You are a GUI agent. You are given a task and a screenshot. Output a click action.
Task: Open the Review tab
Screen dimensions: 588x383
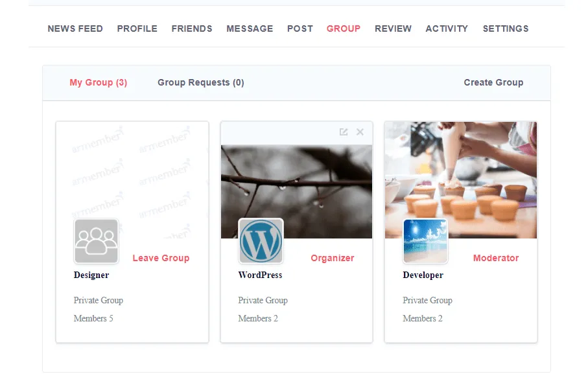[x=393, y=29]
